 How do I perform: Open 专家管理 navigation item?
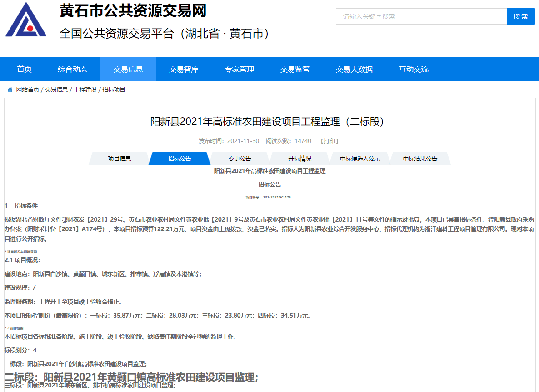[240, 69]
